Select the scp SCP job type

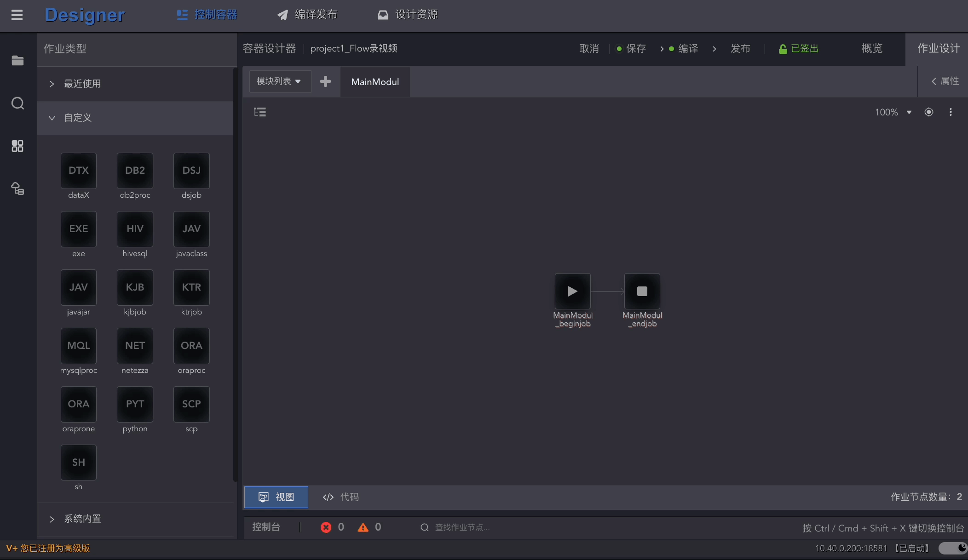point(191,404)
